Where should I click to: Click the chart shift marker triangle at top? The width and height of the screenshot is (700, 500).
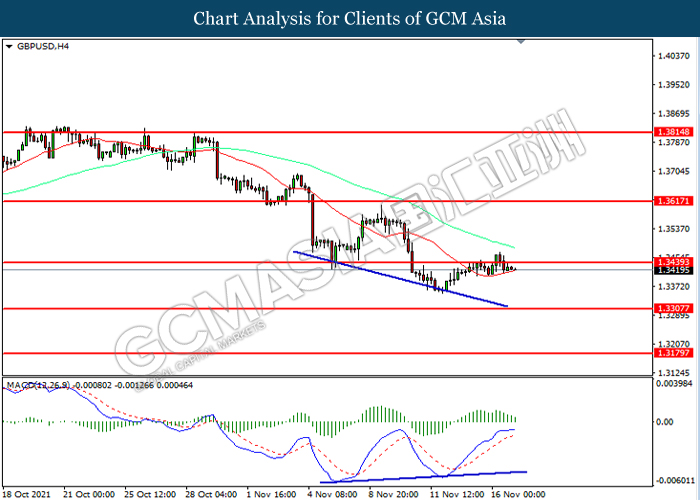(x=521, y=42)
